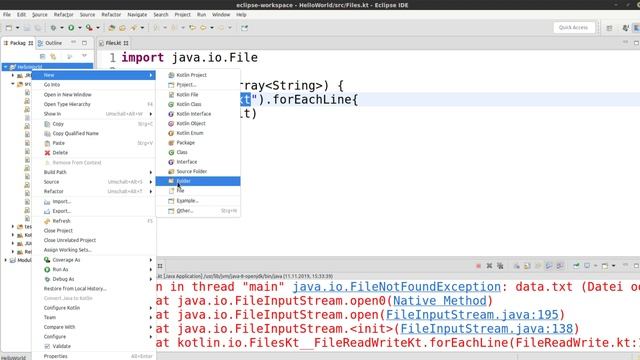The image size is (640, 360).
Task: Click the Refresh icon in the context menu
Action: click(x=47, y=221)
